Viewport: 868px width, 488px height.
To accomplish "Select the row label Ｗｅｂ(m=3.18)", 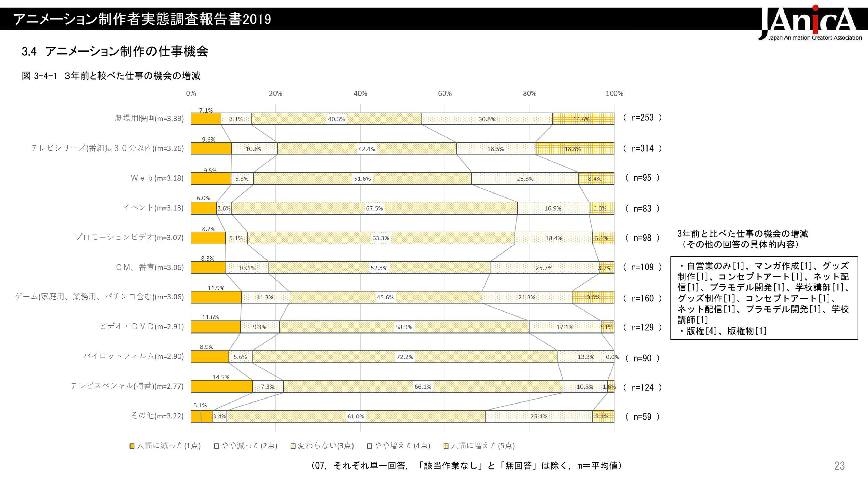I will click(157, 178).
